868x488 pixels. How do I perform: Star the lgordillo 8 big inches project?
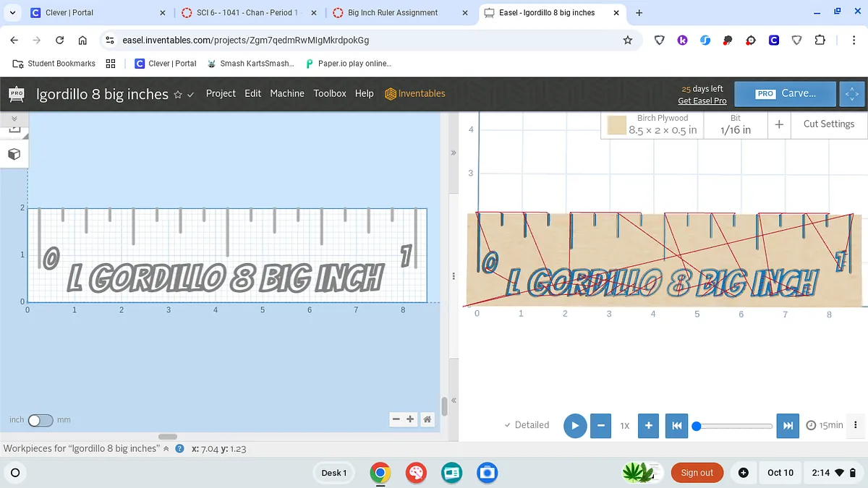coord(178,95)
